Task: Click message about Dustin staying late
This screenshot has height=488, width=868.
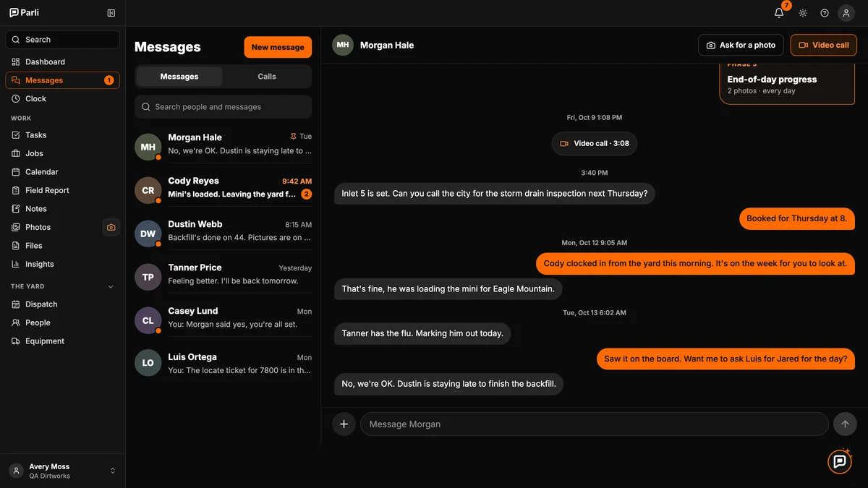Action: [x=448, y=384]
